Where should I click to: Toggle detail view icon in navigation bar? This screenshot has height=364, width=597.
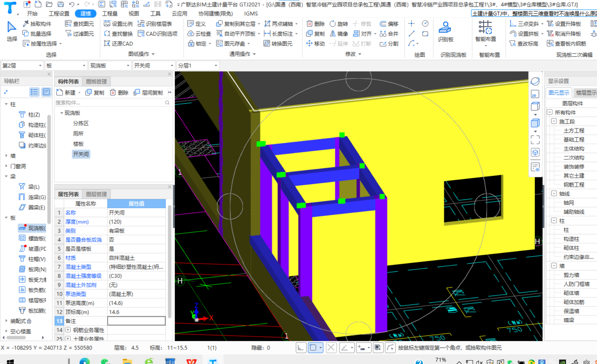[46, 92]
